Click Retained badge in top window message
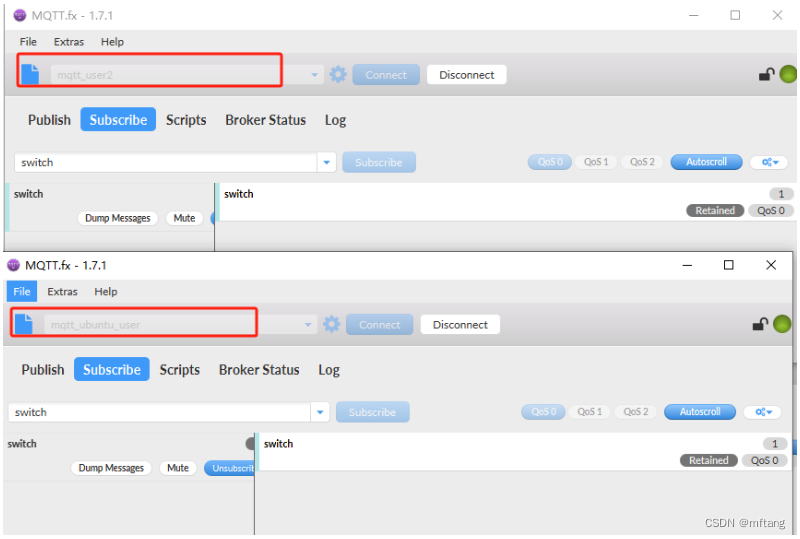 click(x=715, y=211)
